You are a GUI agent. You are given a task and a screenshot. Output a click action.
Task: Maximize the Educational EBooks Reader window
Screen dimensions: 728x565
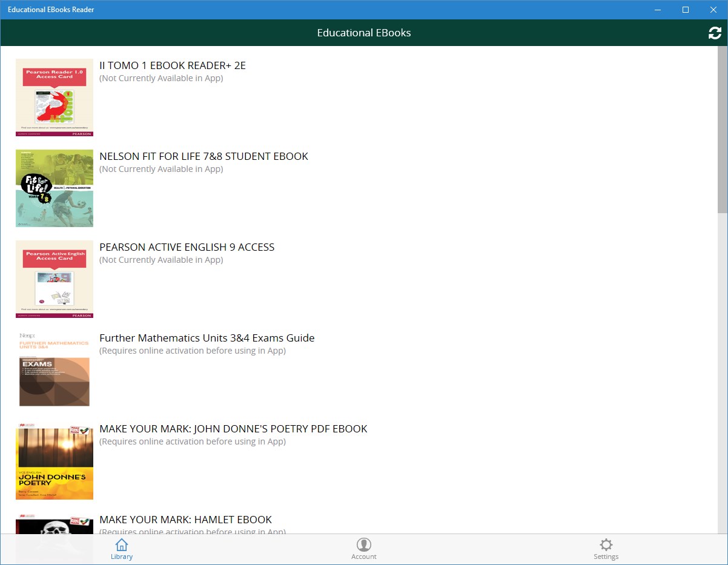point(686,10)
